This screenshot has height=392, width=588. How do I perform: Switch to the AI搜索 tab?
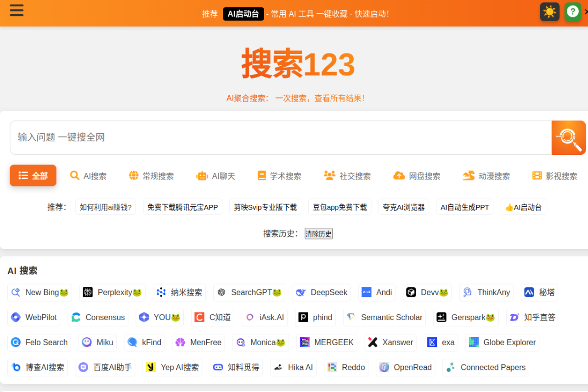(88, 176)
